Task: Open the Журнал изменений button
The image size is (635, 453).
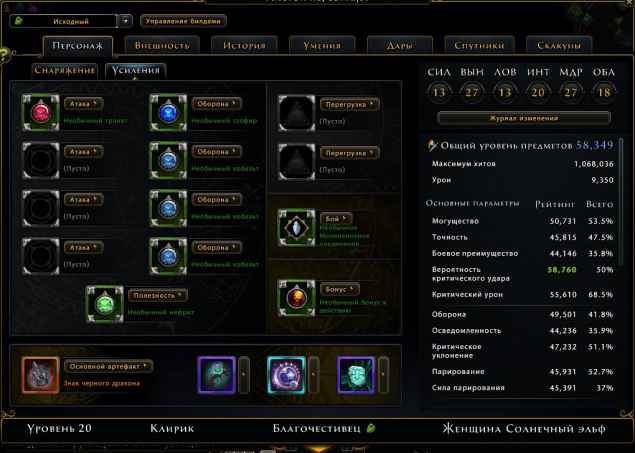Action: (524, 118)
